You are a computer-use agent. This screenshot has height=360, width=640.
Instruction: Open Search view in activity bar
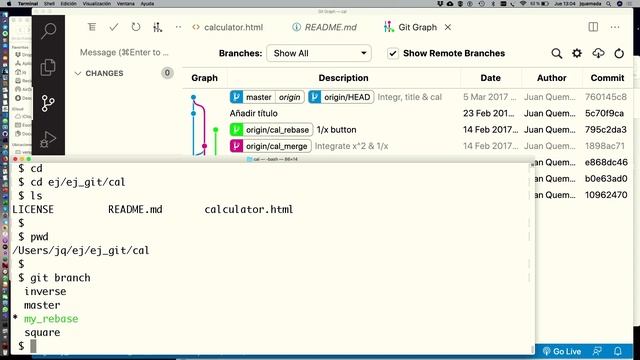(49, 31)
